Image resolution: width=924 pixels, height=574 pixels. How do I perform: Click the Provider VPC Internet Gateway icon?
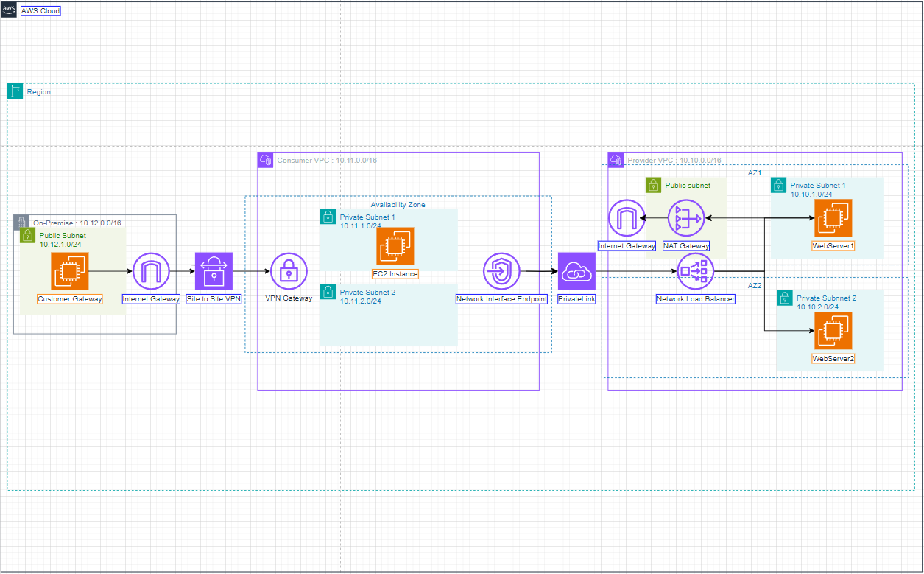627,218
